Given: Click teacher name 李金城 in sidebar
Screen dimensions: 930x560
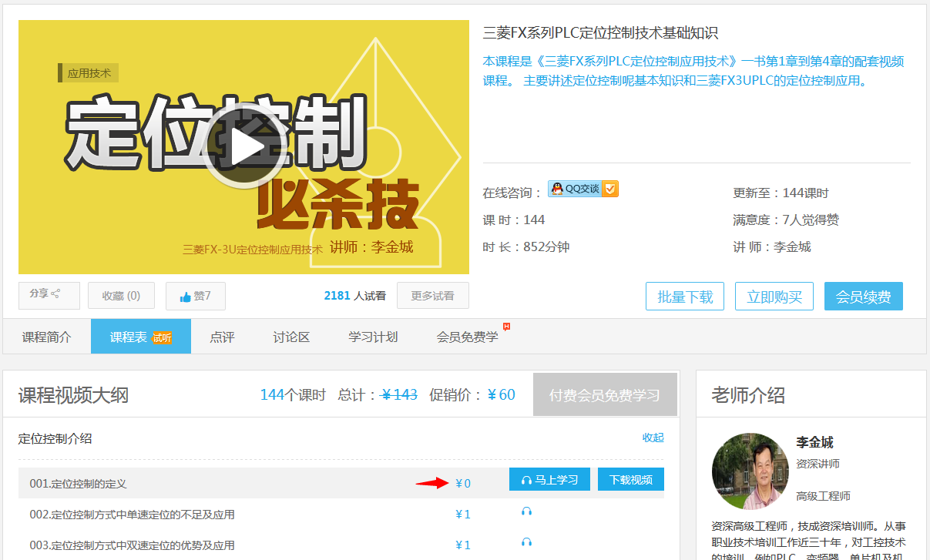Looking at the screenshot, I should click(x=814, y=442).
